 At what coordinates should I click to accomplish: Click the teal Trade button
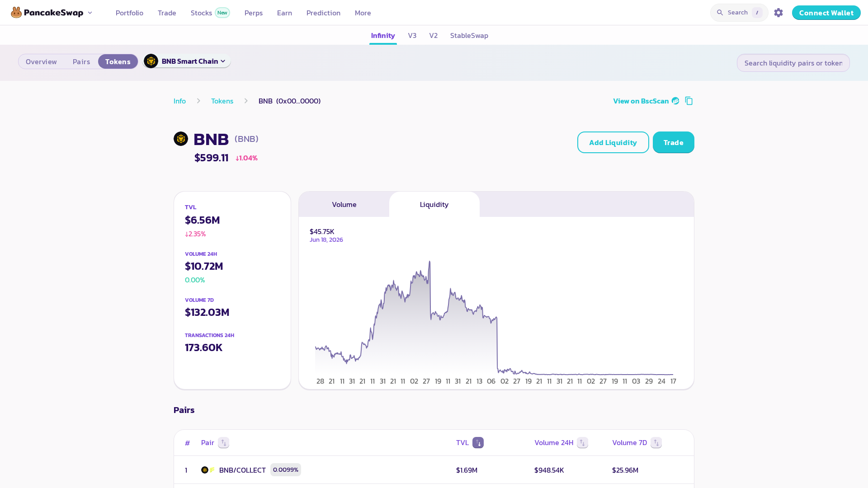tap(674, 142)
